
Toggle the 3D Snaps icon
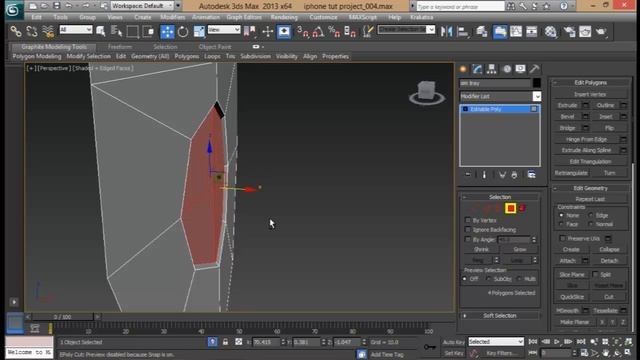(302, 31)
